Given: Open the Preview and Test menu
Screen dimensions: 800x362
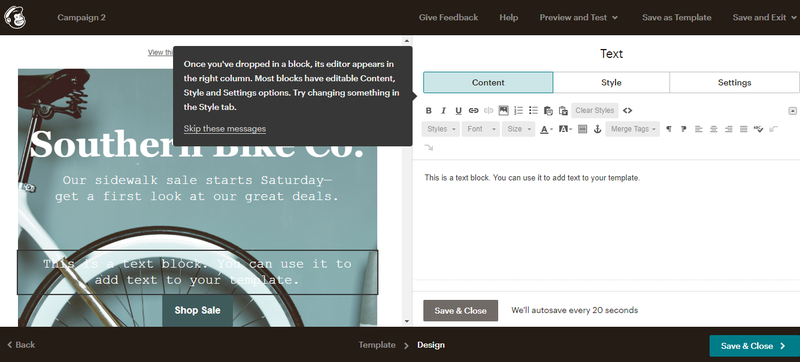Looking at the screenshot, I should coord(579,17).
